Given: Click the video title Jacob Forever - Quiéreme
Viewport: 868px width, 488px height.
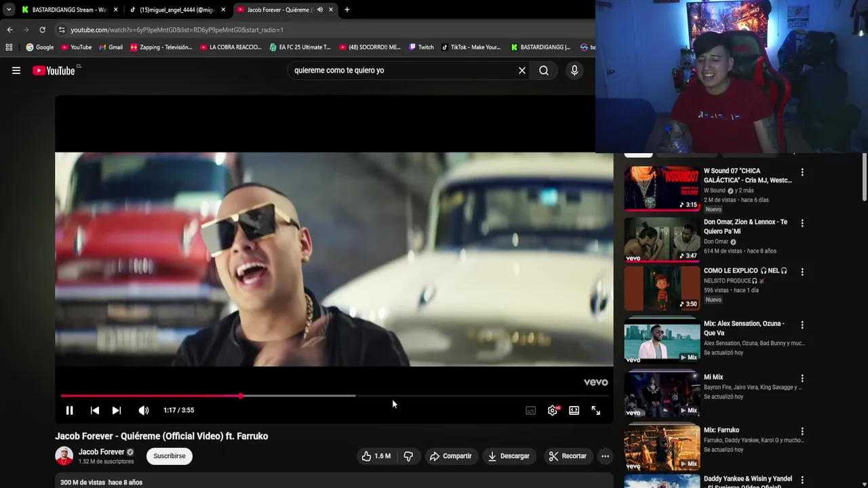Looking at the screenshot, I should point(161,436).
